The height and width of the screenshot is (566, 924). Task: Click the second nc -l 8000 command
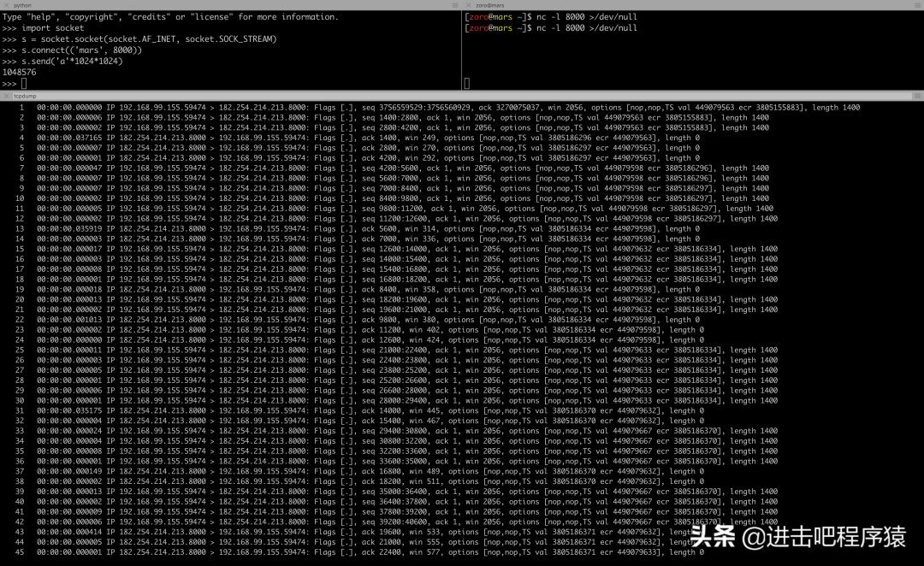click(x=586, y=28)
